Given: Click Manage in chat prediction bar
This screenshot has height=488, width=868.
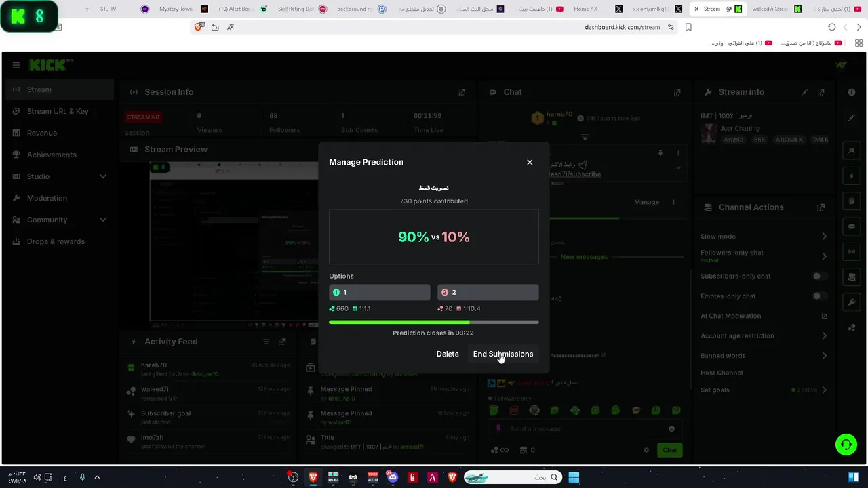Looking at the screenshot, I should tap(646, 202).
